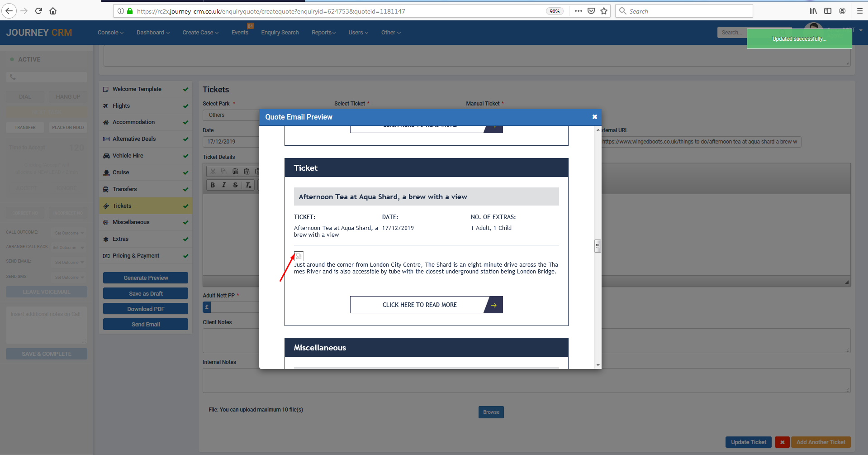Viewport: 868px width, 455px height.
Task: Click the Flights plane icon in the sidebar
Action: 106,106
